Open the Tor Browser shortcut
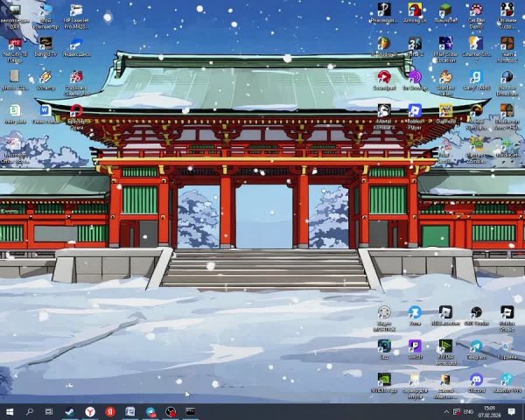The height and width of the screenshot is (420, 525). [415, 80]
